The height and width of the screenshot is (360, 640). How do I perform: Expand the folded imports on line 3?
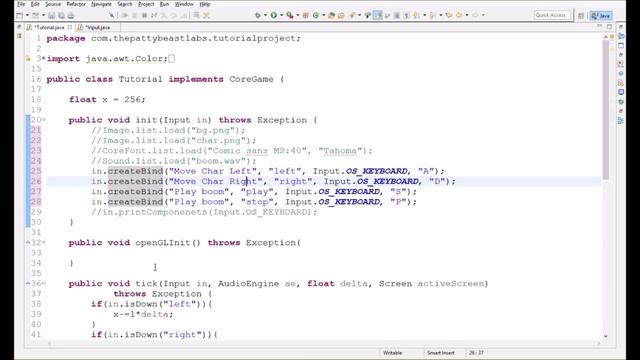click(44, 58)
